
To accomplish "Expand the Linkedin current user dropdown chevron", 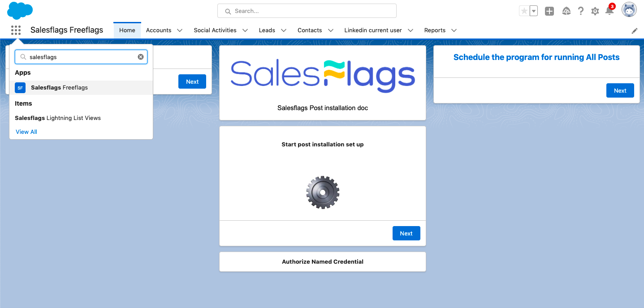I will point(411,30).
